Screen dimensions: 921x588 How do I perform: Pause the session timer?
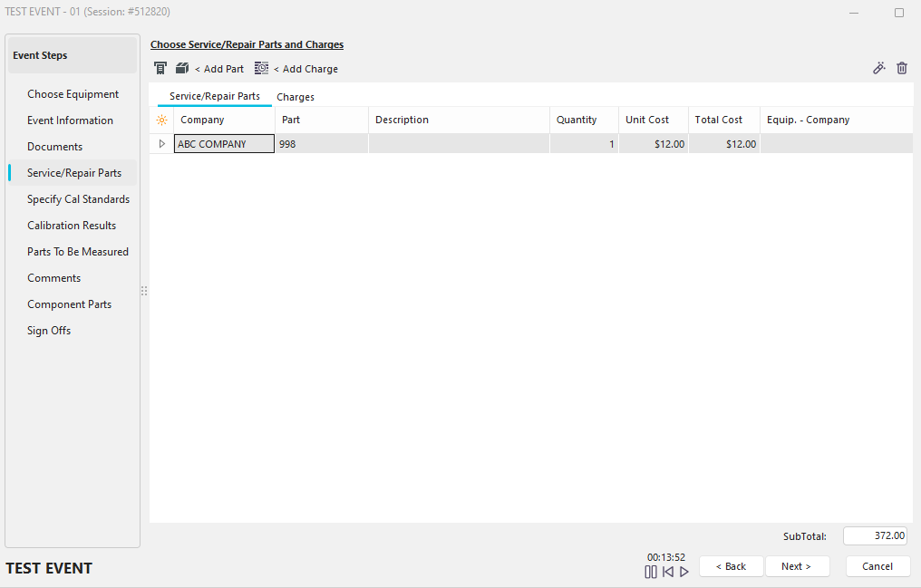click(x=651, y=572)
